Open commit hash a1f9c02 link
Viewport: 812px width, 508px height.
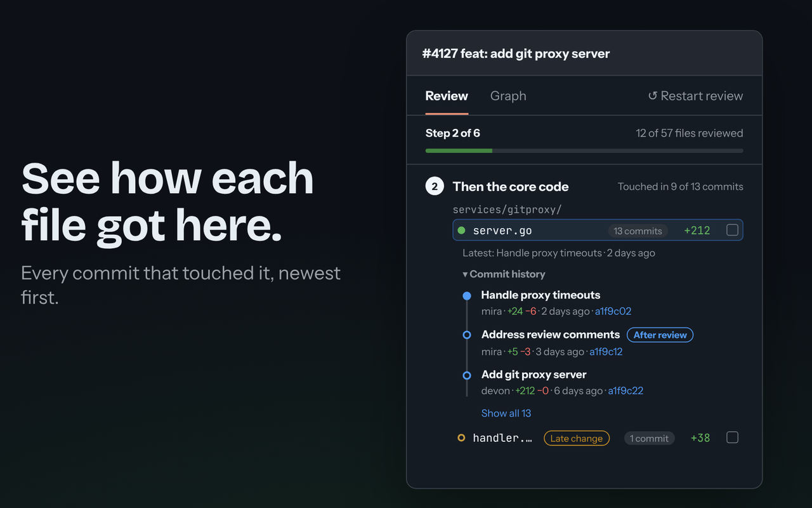[x=613, y=311]
